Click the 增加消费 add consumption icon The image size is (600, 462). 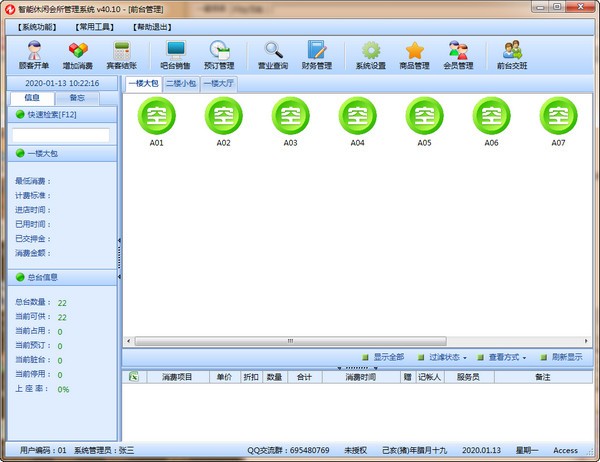tap(77, 54)
